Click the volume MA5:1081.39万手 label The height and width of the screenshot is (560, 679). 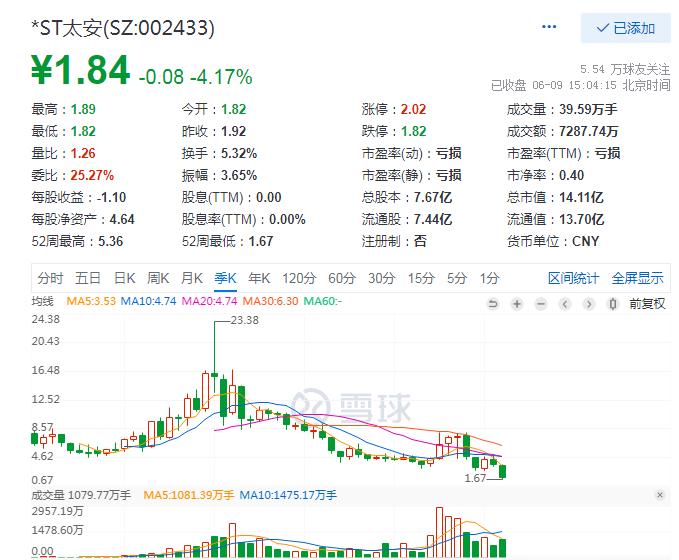pos(189,495)
